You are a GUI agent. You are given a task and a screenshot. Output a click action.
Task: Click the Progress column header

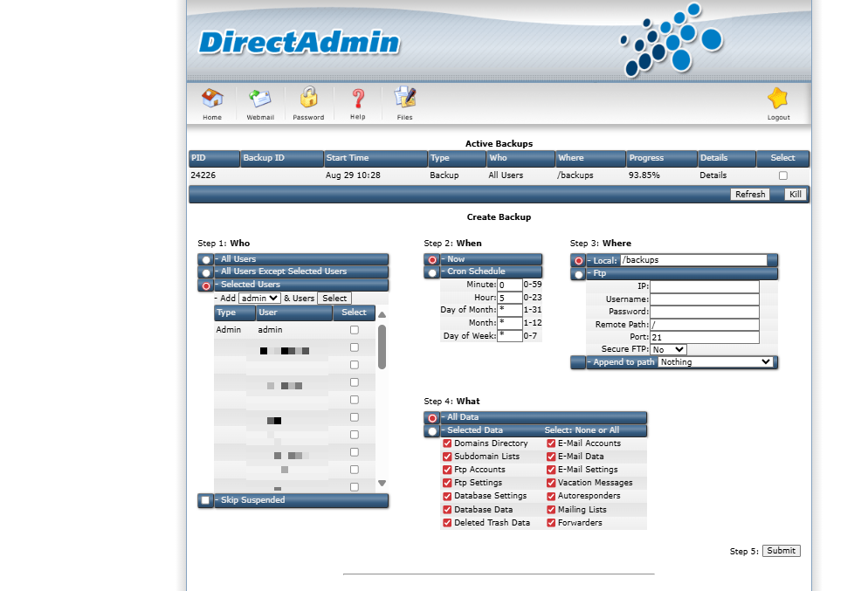point(662,158)
